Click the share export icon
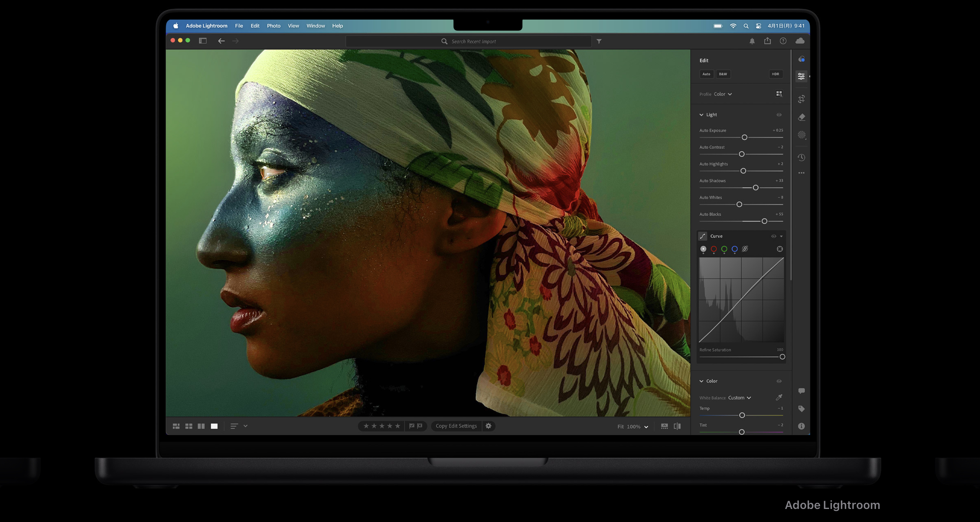 (767, 41)
